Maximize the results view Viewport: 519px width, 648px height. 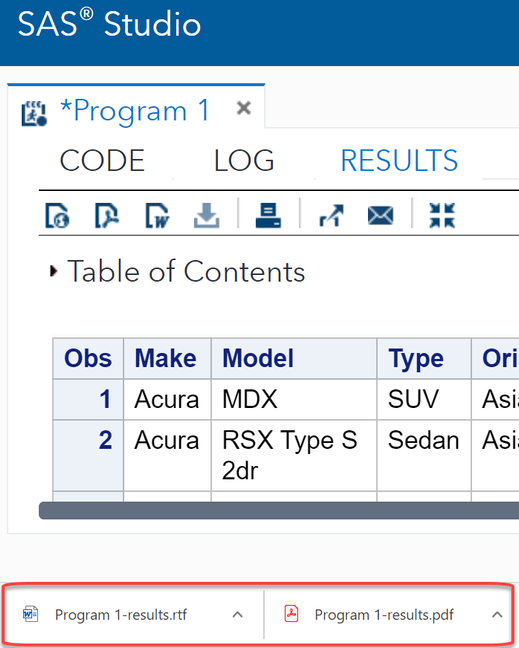point(442,215)
